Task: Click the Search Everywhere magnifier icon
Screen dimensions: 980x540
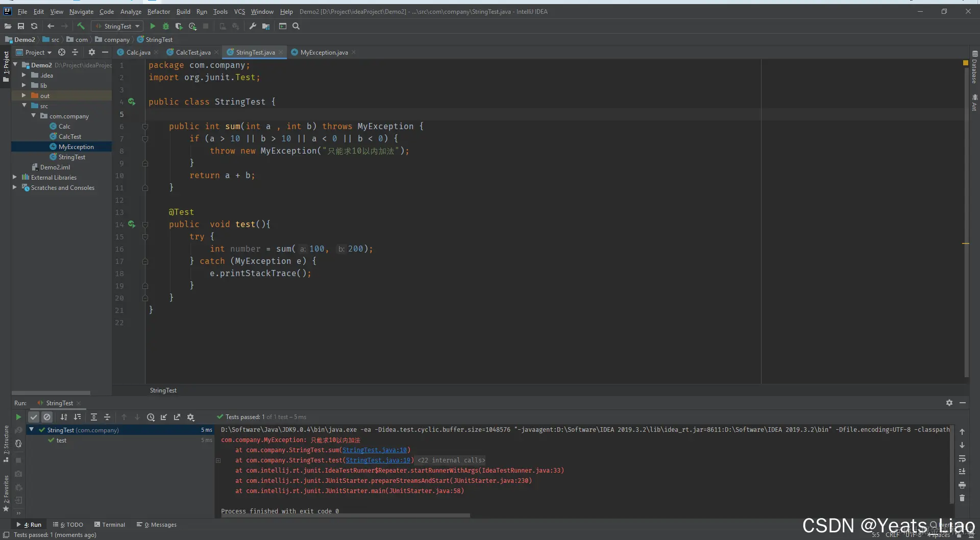Action: click(296, 26)
